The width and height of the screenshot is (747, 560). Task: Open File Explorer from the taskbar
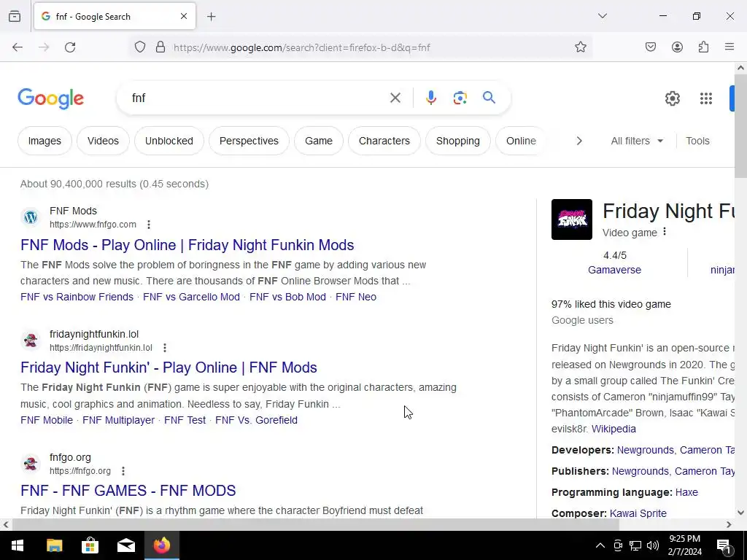coord(54,545)
